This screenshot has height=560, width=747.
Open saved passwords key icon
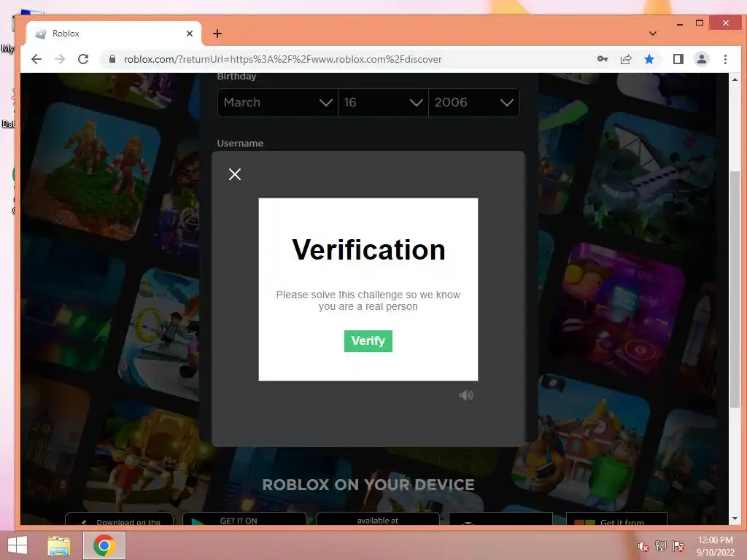602,59
